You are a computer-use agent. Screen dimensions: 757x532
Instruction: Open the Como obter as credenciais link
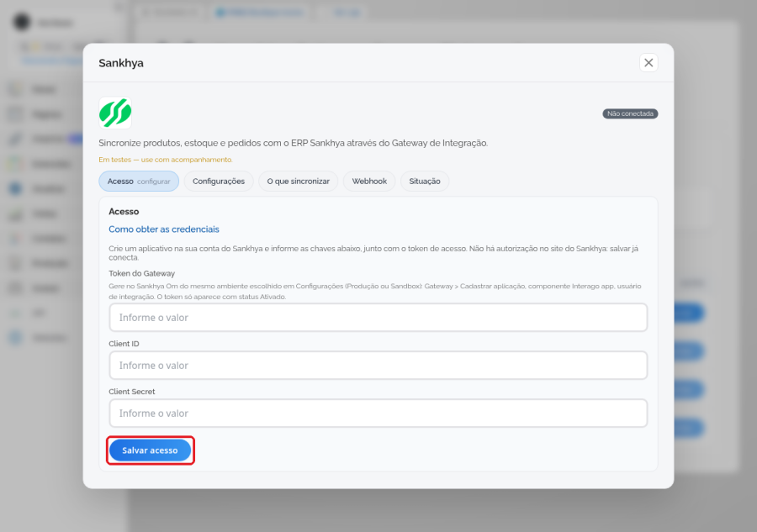click(x=164, y=229)
